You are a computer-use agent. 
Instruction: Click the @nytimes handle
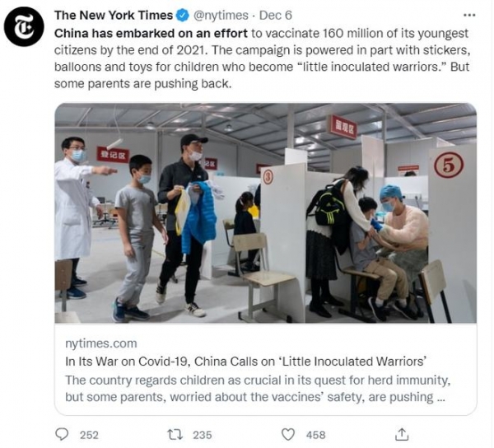(x=221, y=16)
